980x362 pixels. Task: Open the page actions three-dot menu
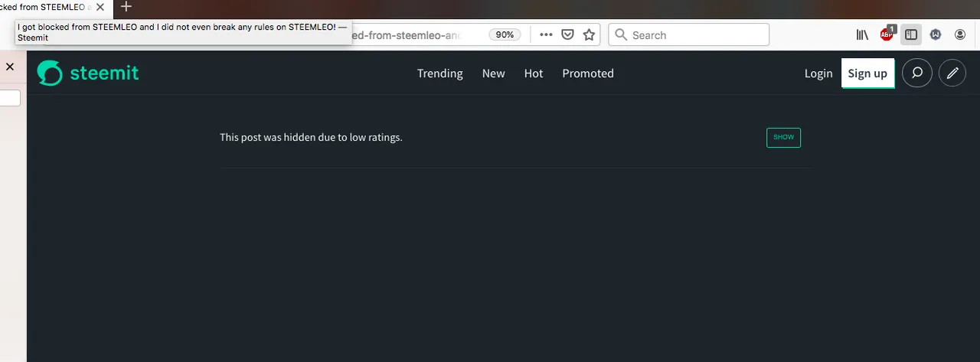[546, 34]
